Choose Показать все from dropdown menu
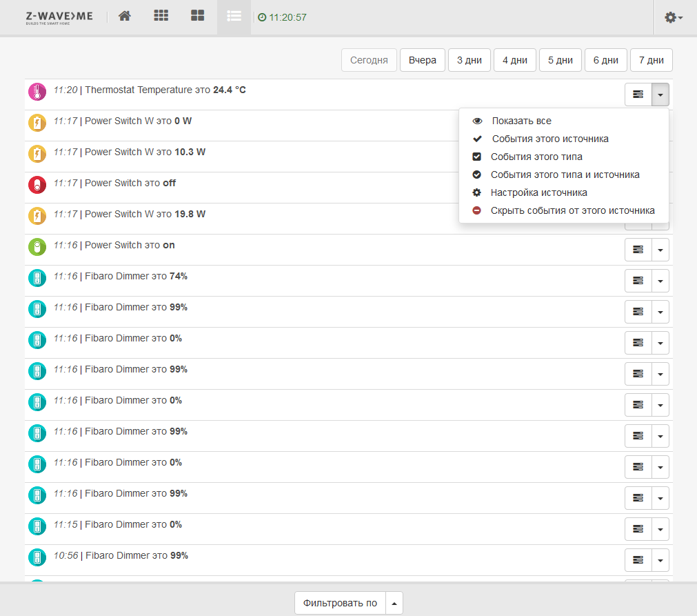The height and width of the screenshot is (616, 697). pyautogui.click(x=564, y=121)
